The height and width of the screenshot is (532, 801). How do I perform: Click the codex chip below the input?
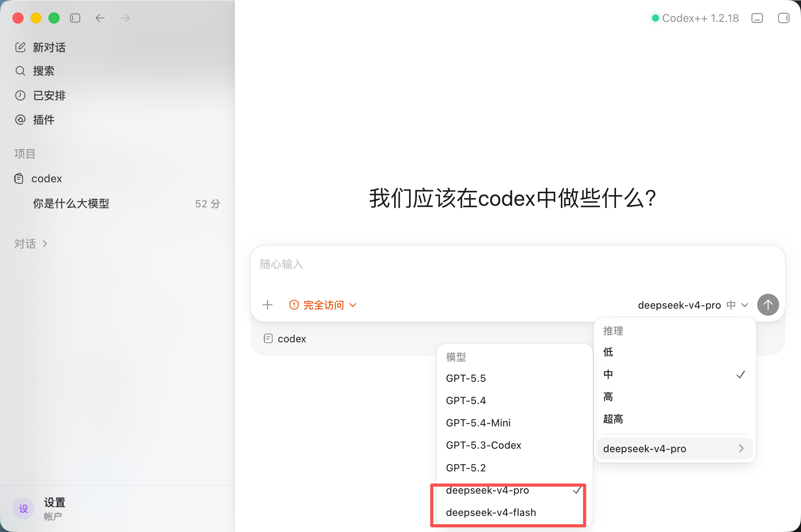[x=285, y=338]
